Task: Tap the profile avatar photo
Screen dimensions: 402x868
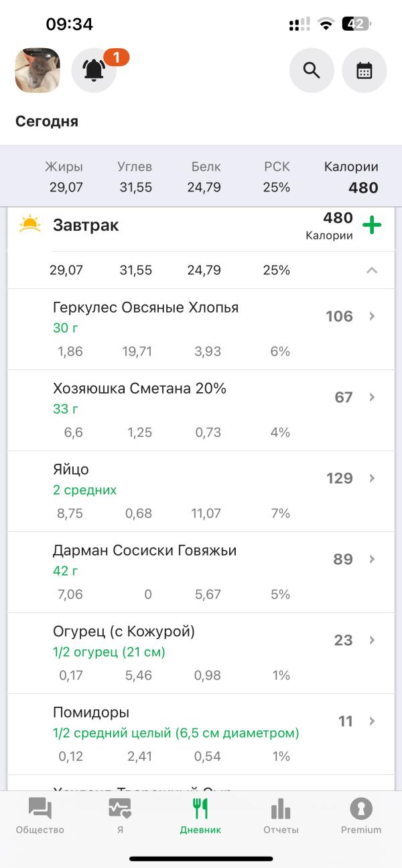Action: tap(38, 70)
